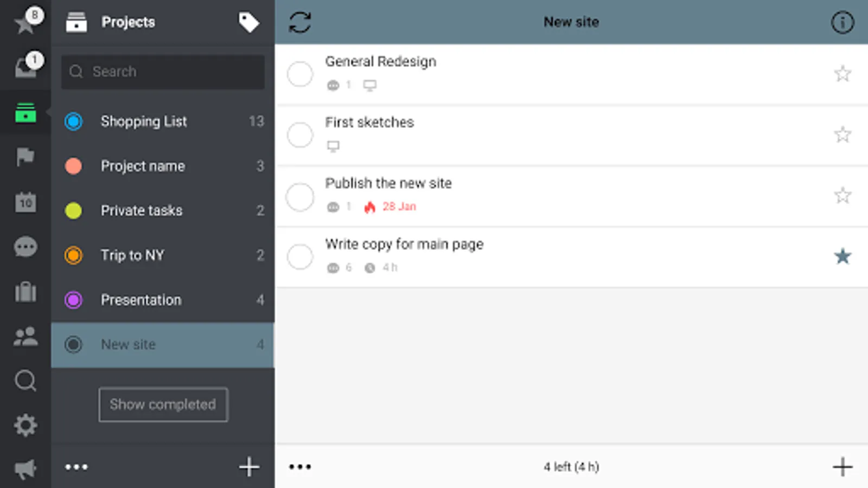Open the flag sidebar icon
Screen dimensions: 868x488
tap(25, 157)
